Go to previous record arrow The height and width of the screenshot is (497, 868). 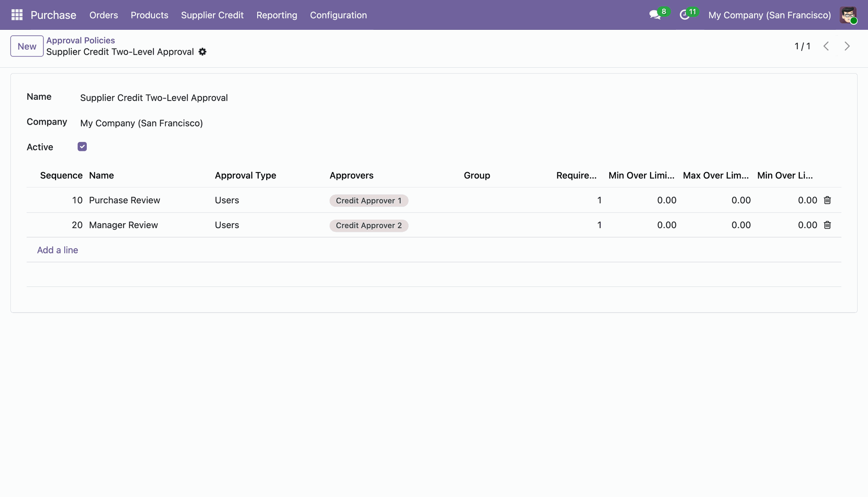[826, 46]
